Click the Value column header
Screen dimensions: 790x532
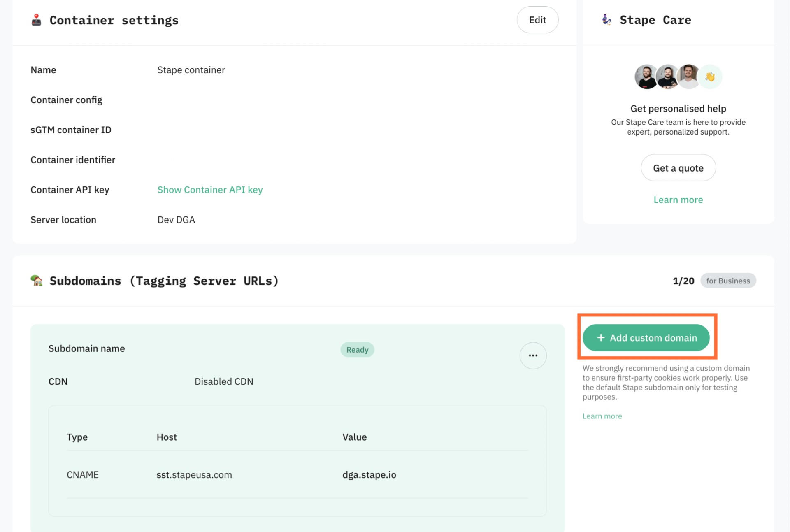pos(354,437)
